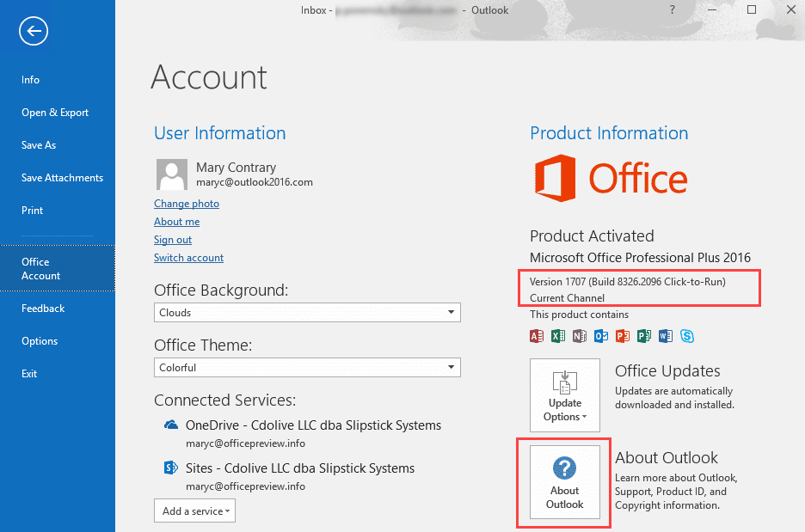Open Outlook Options
Image resolution: width=805 pixels, height=532 pixels.
click(x=40, y=341)
